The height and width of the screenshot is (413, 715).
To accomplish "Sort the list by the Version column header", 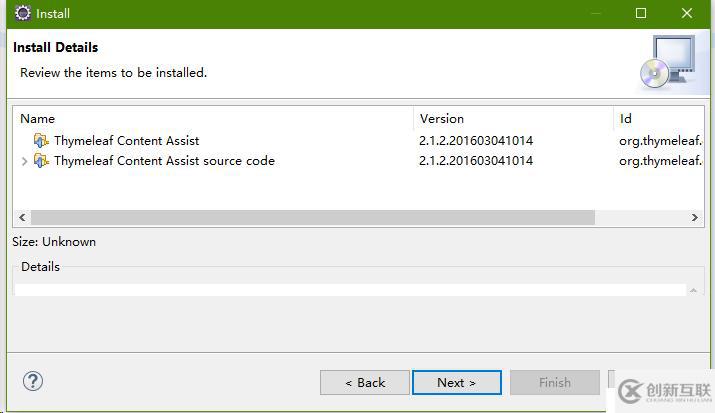I will 513,119.
